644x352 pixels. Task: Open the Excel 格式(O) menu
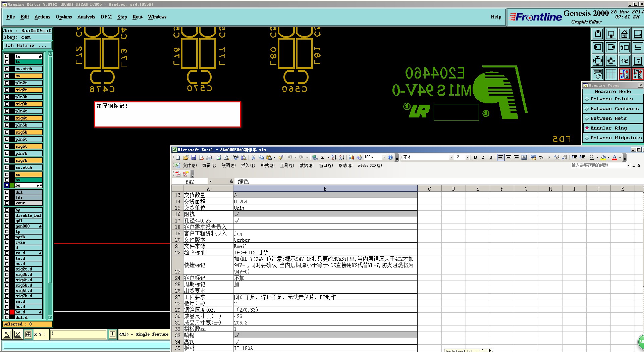point(268,165)
